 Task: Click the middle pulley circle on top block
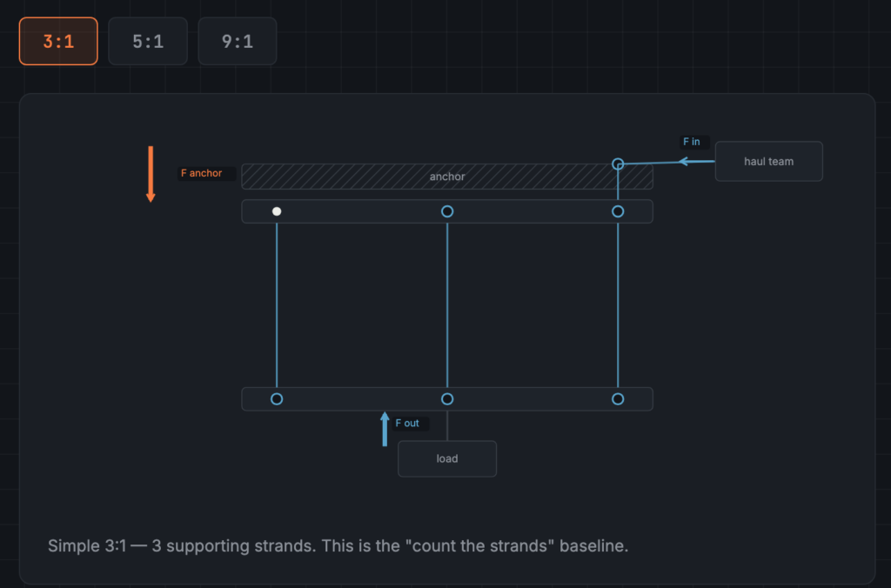447,211
